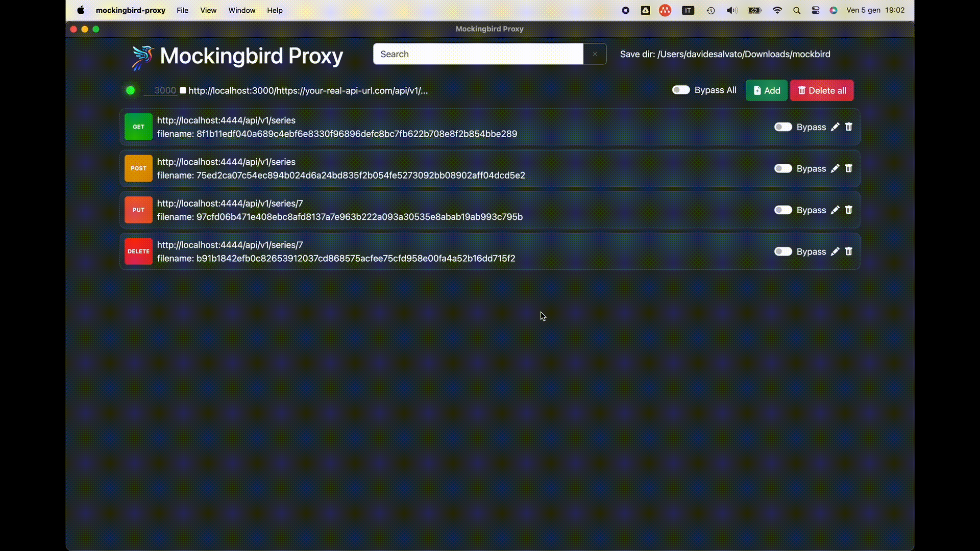Screen dimensions: 980x551
Task: Delete the GET series mock via trash icon
Action: (849, 127)
